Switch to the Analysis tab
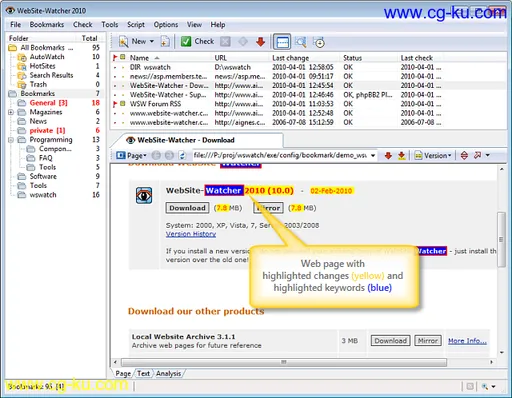The width and height of the screenshot is (512, 398). tap(168, 374)
